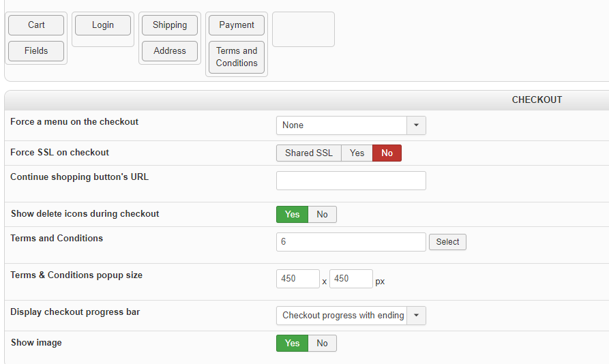609x364 pixels.
Task: Set Force SSL on checkout to No
Action: pyautogui.click(x=387, y=153)
